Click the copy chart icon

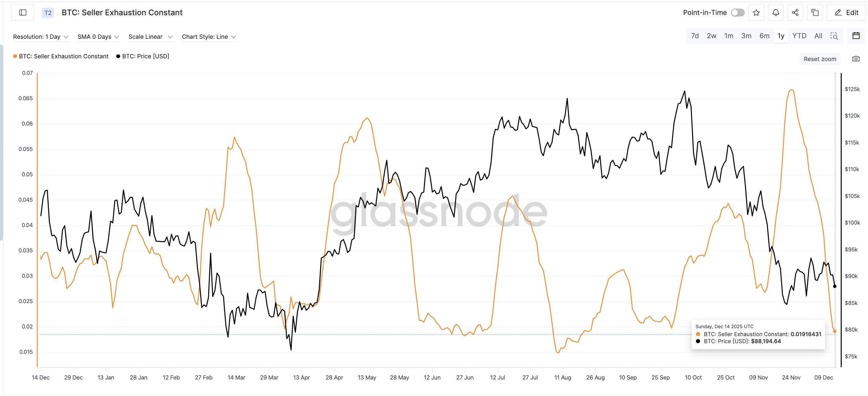(x=815, y=13)
